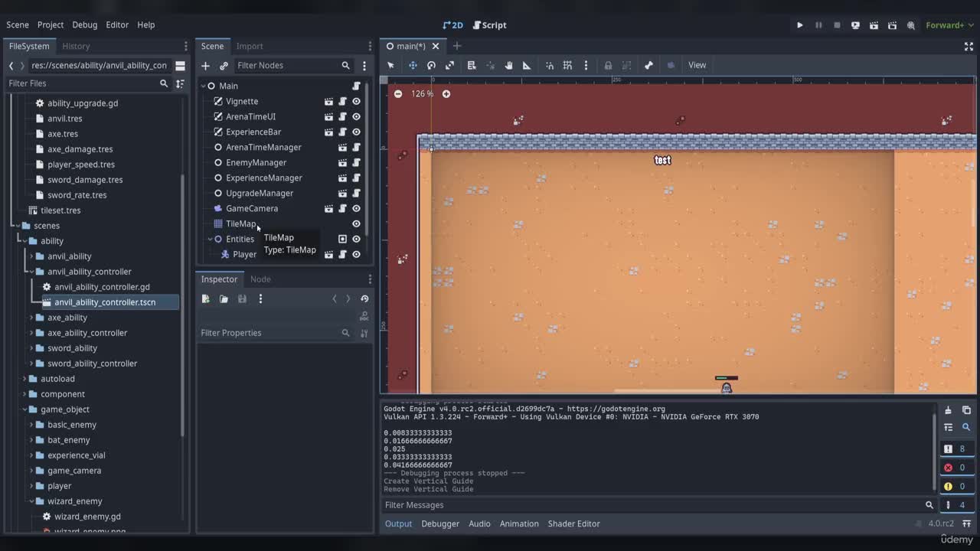
Task: Open the View menu in the viewport toolbar
Action: (x=697, y=65)
